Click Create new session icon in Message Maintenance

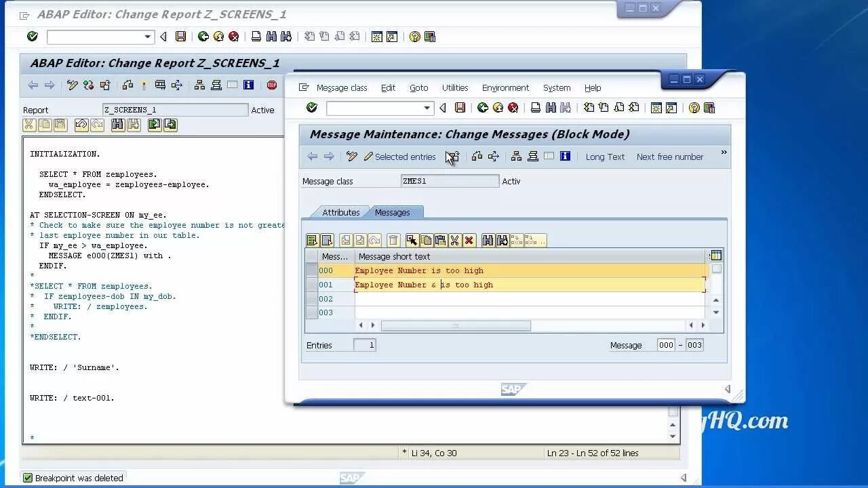point(656,108)
